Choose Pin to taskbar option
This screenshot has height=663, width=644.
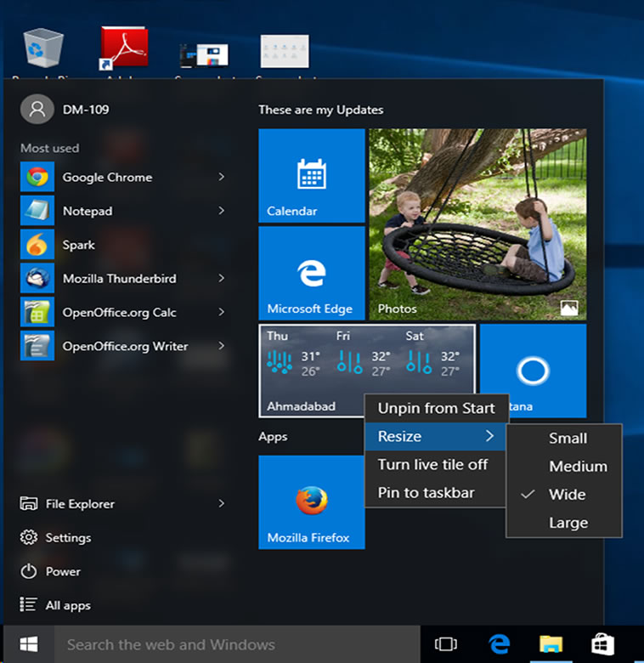pyautogui.click(x=435, y=493)
